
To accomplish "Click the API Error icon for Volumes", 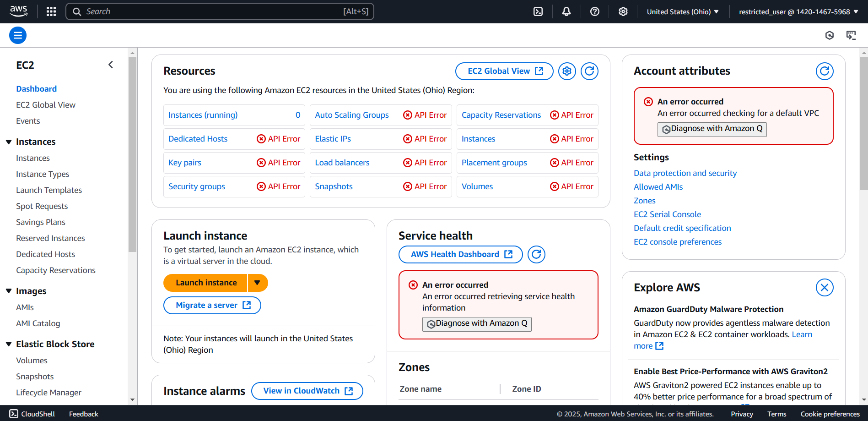I will [555, 186].
